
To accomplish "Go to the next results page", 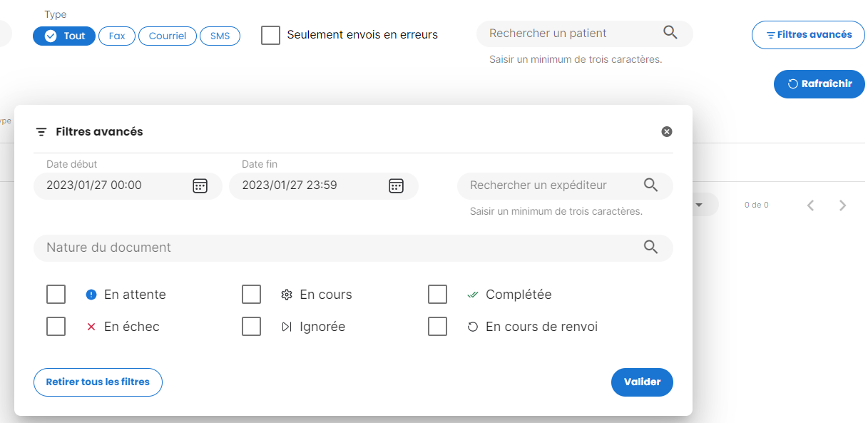I will (x=843, y=205).
